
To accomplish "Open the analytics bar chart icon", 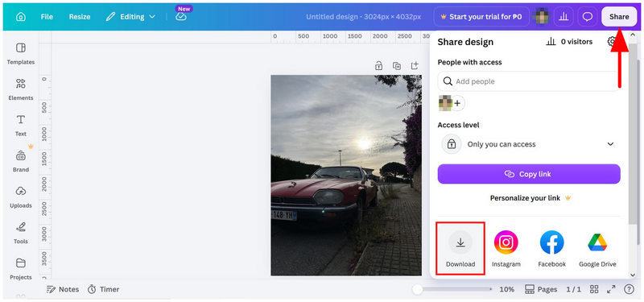I will pos(563,17).
